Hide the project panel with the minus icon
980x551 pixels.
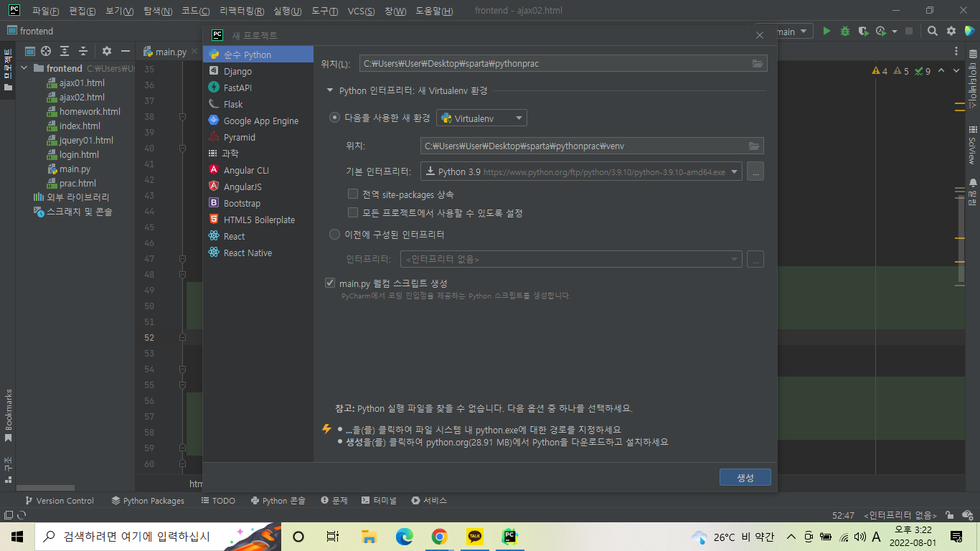(126, 51)
